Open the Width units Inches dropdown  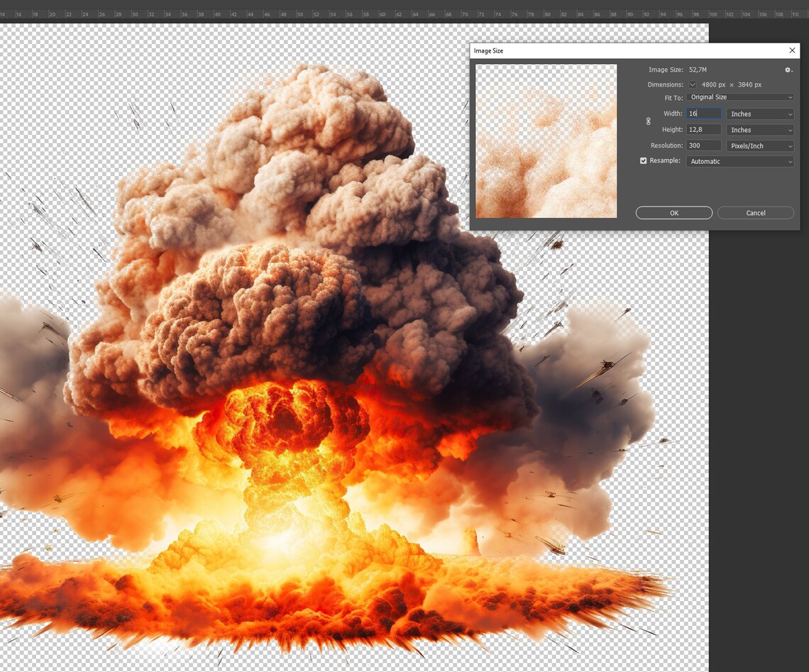[759, 114]
